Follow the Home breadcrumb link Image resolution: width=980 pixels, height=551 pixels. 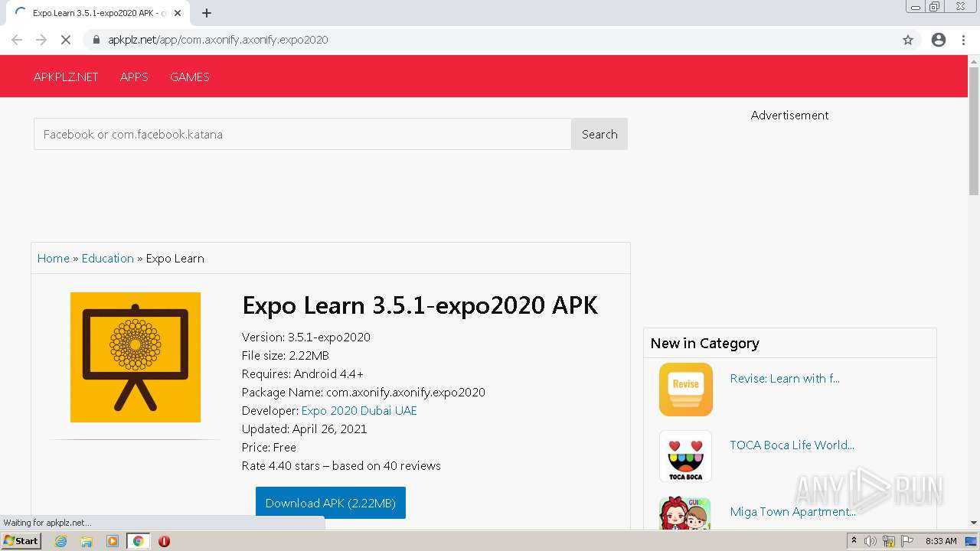pos(54,258)
